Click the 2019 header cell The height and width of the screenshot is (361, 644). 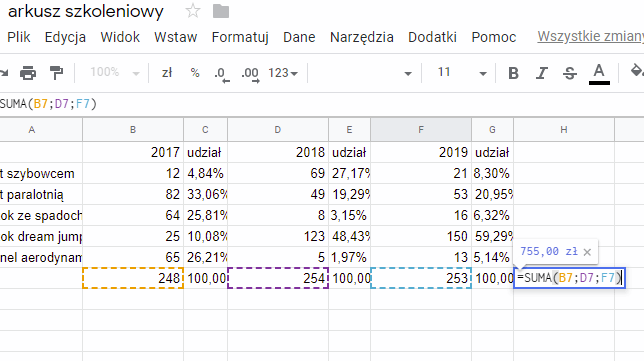pos(421,152)
